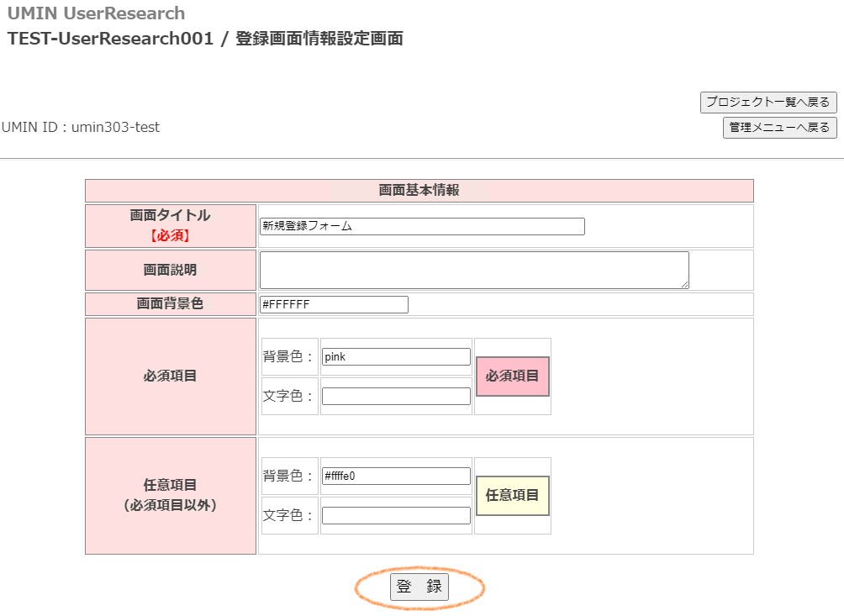Focus the 画面タイトル text field
Screen dimensions: 844x616
422,227
